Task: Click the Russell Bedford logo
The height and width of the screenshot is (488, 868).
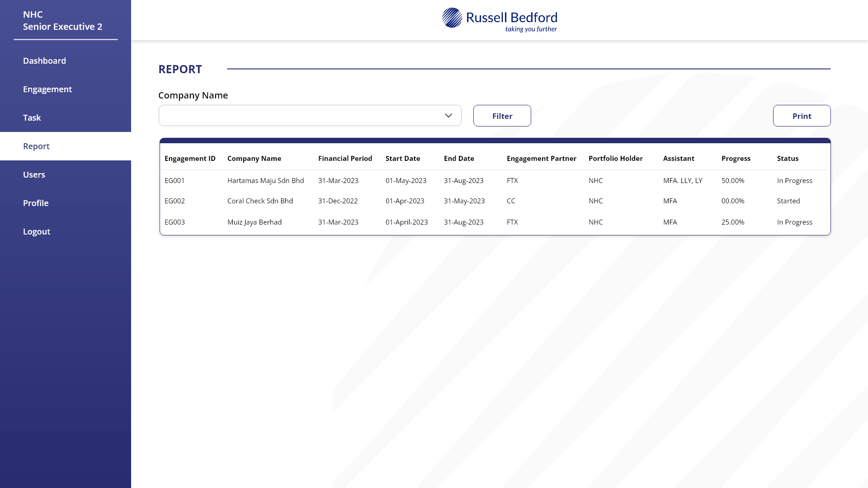Action: [499, 19]
